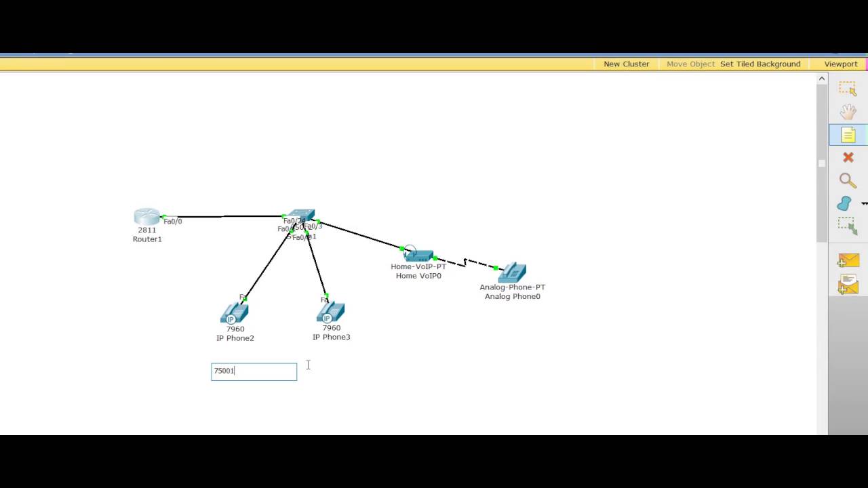The image size is (868, 488).
Task: Click the Router1 label text
Action: coord(147,239)
